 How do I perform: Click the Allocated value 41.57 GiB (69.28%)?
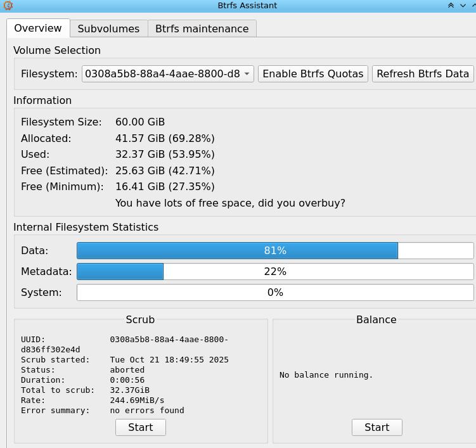pyautogui.click(x=165, y=138)
